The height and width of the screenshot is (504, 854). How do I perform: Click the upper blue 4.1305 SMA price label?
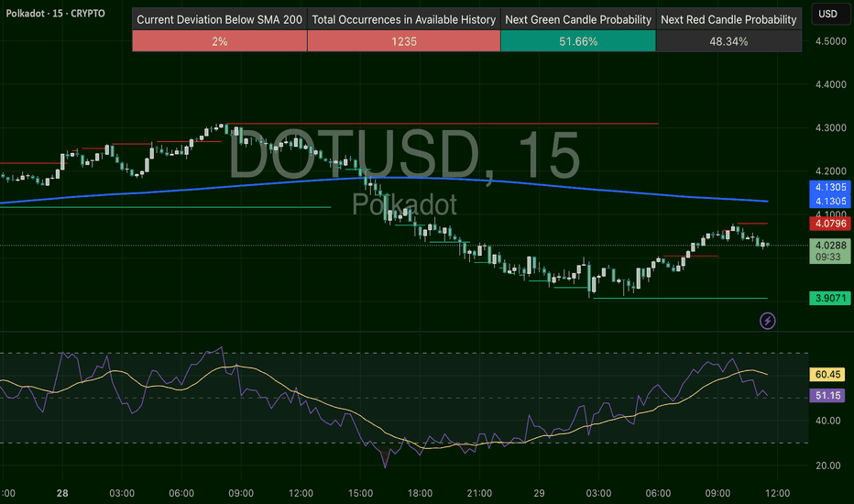click(830, 187)
